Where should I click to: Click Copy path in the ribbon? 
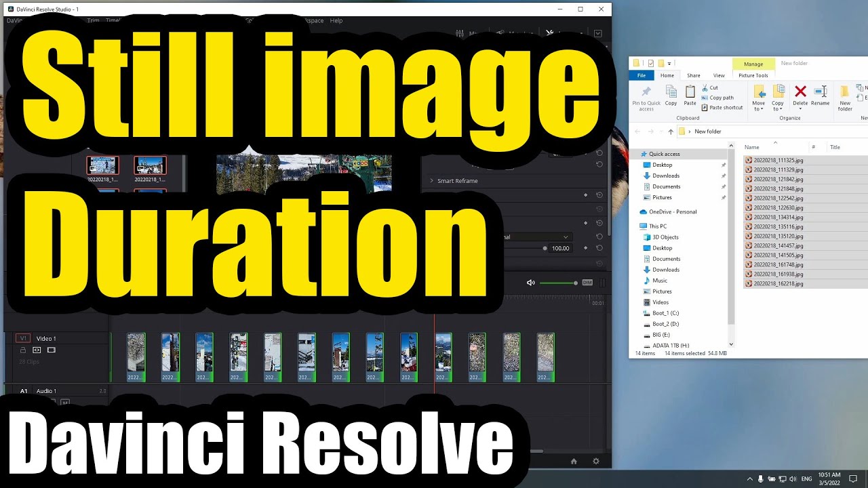tap(717, 98)
